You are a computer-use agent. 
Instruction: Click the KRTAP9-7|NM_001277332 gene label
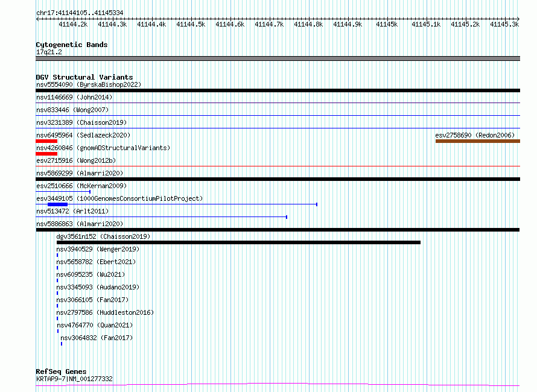(74, 379)
